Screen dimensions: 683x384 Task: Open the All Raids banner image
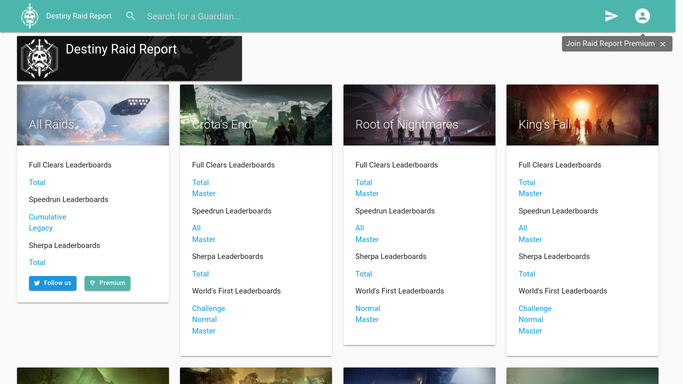(x=93, y=115)
